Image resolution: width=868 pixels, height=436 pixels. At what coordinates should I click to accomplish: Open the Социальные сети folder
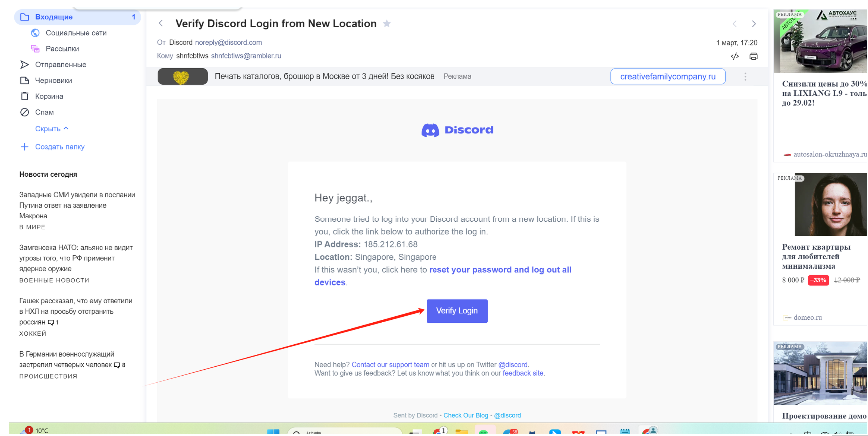click(76, 33)
